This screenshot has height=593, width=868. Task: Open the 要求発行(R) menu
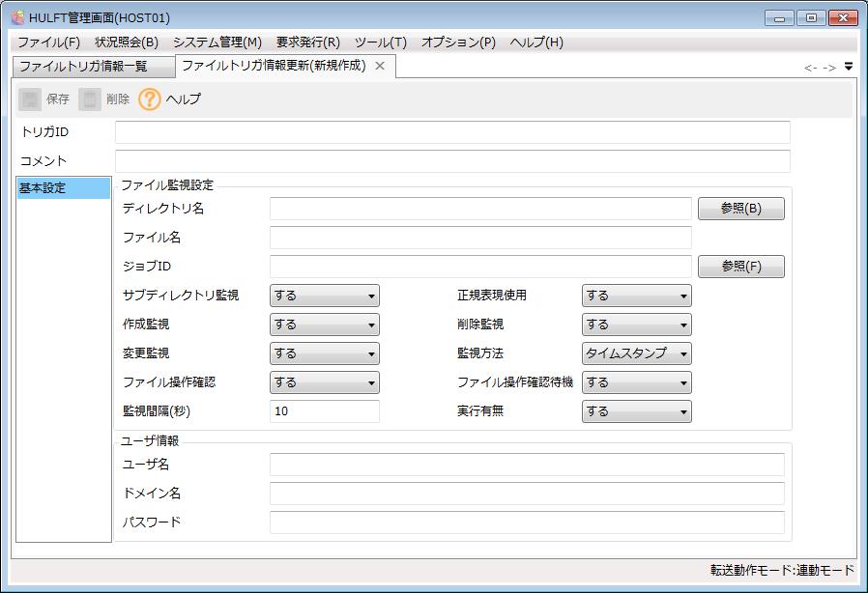[x=307, y=42]
